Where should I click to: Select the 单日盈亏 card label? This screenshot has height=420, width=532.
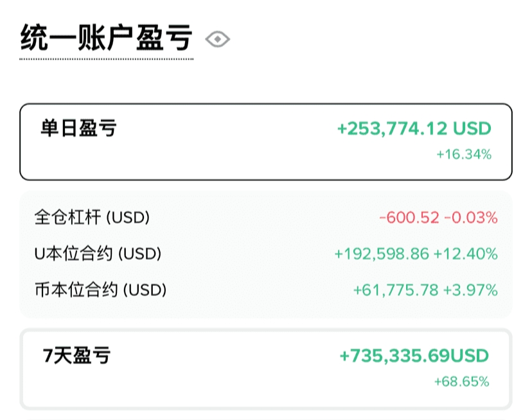tap(78, 128)
